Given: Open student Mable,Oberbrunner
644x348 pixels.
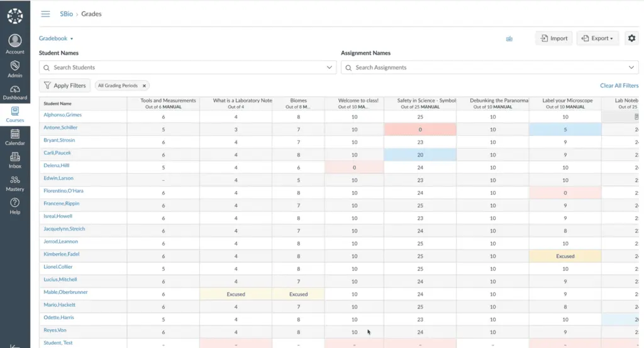Looking at the screenshot, I should [65, 292].
